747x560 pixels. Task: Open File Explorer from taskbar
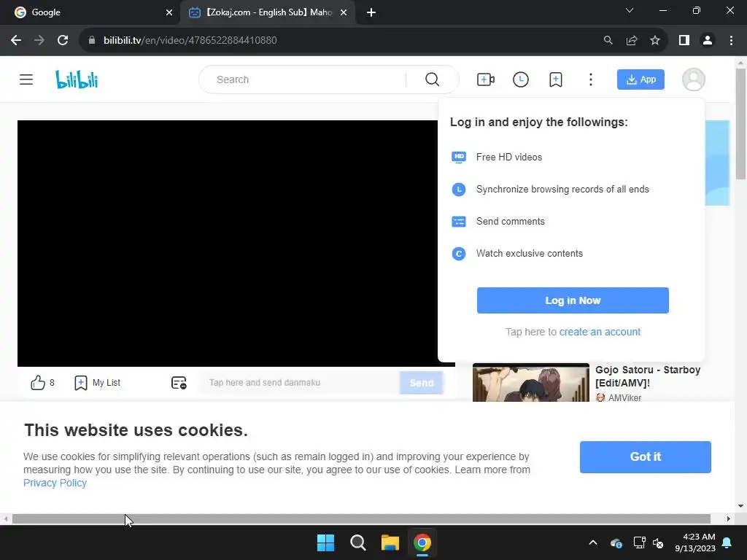[x=390, y=542]
